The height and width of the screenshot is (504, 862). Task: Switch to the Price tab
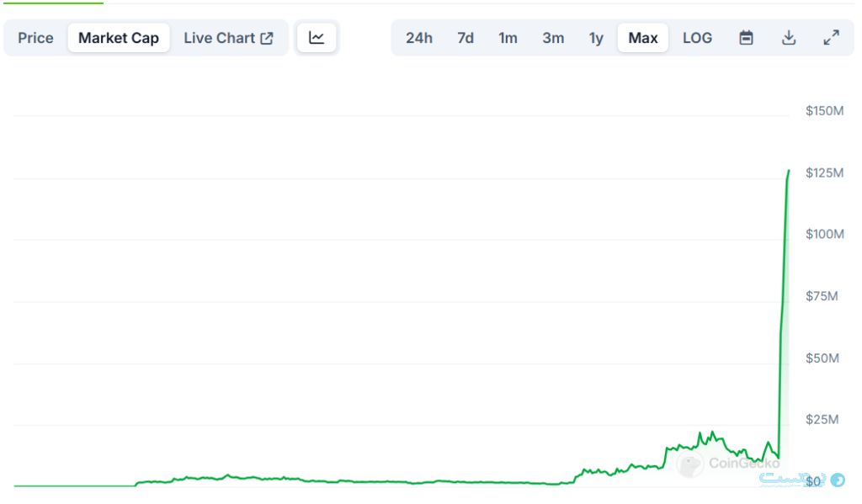tap(35, 38)
